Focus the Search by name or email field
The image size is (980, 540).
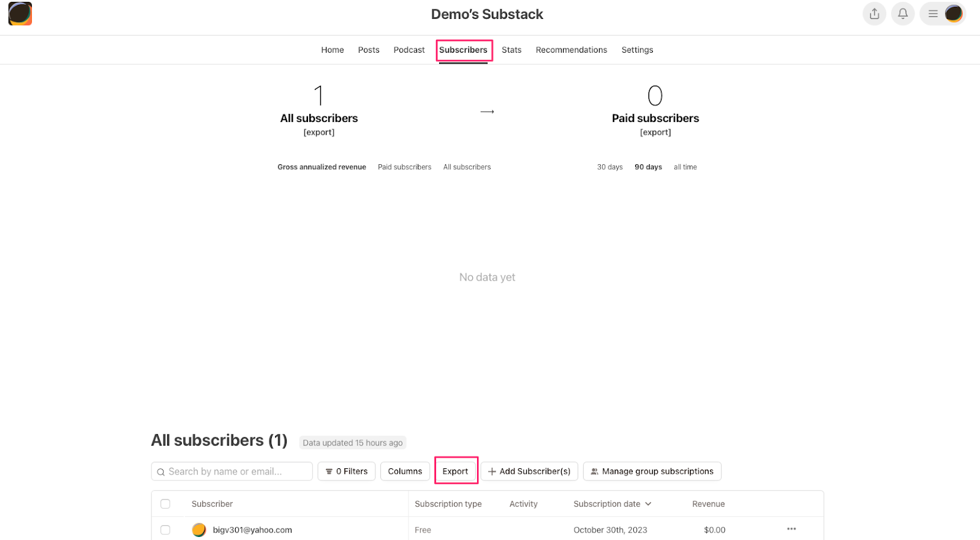(x=232, y=471)
